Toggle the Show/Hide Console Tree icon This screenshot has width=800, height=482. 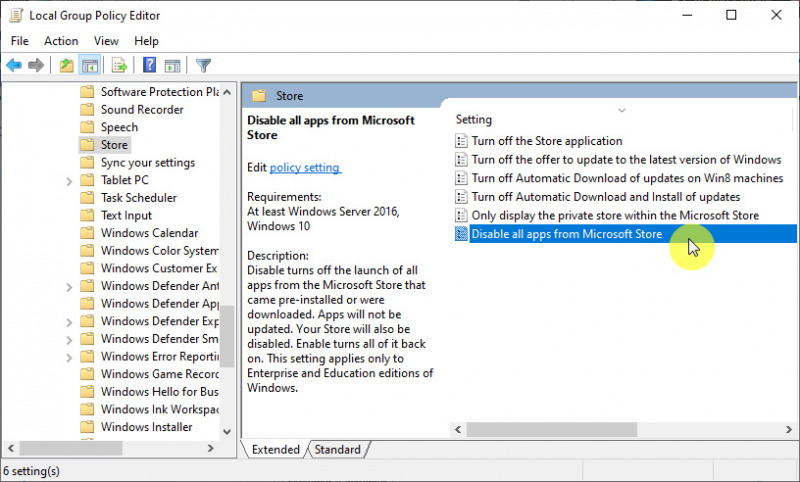(x=90, y=65)
